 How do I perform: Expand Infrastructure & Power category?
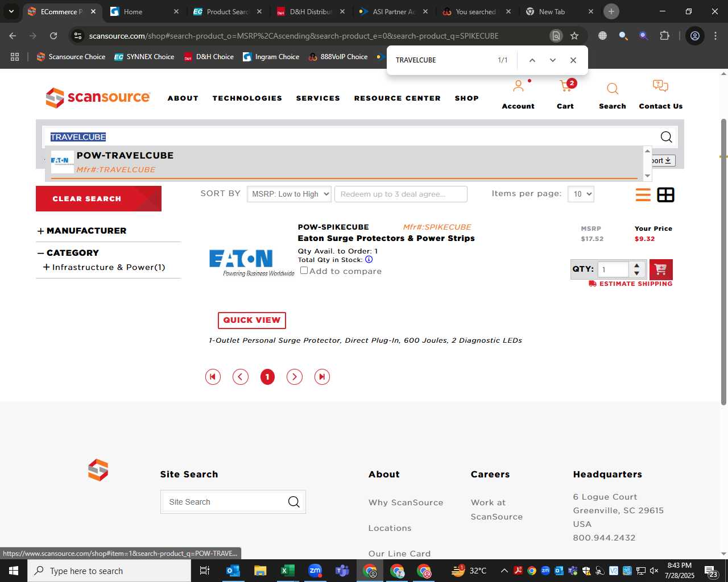click(46, 267)
